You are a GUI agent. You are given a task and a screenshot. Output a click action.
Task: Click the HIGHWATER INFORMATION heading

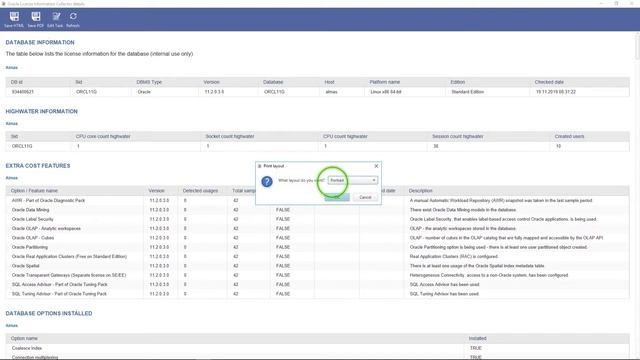(x=42, y=111)
